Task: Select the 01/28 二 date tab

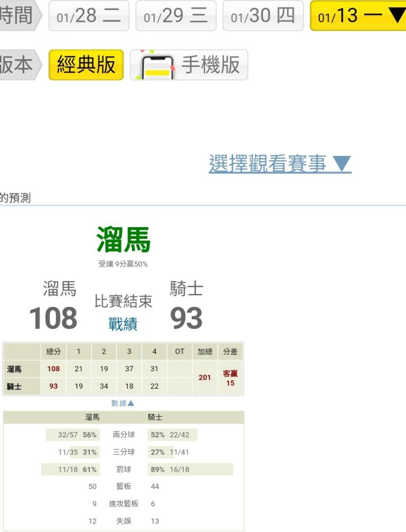Action: [x=89, y=15]
